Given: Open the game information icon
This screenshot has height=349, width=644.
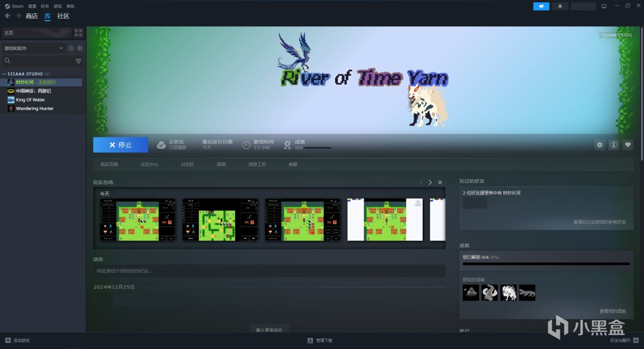Looking at the screenshot, I should 614,145.
